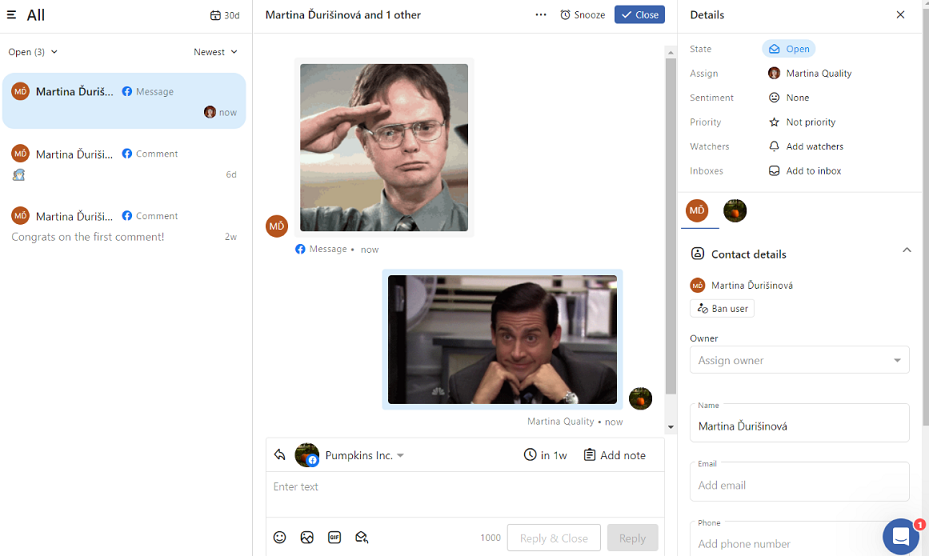Close the conversation with the blue Close button
Screen dimensions: 929x556
pos(639,15)
